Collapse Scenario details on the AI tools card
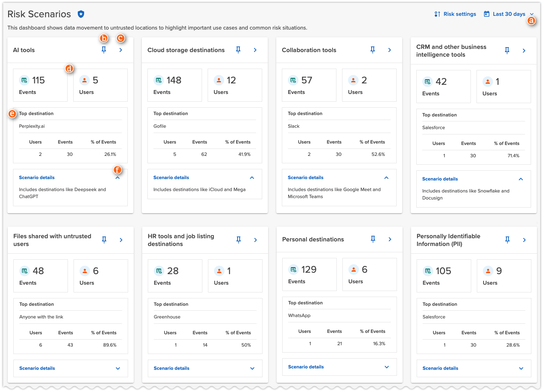Screen dimensions: 543x392 (x=118, y=178)
